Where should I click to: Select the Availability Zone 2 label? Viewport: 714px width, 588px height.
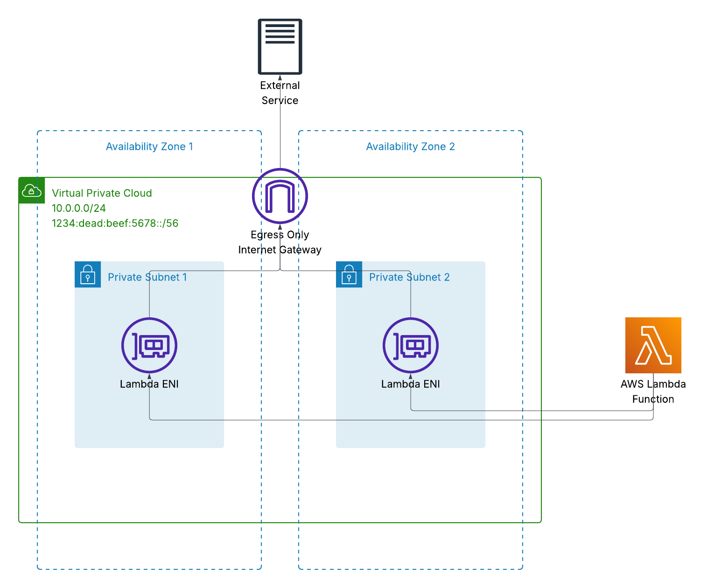pyautogui.click(x=410, y=147)
